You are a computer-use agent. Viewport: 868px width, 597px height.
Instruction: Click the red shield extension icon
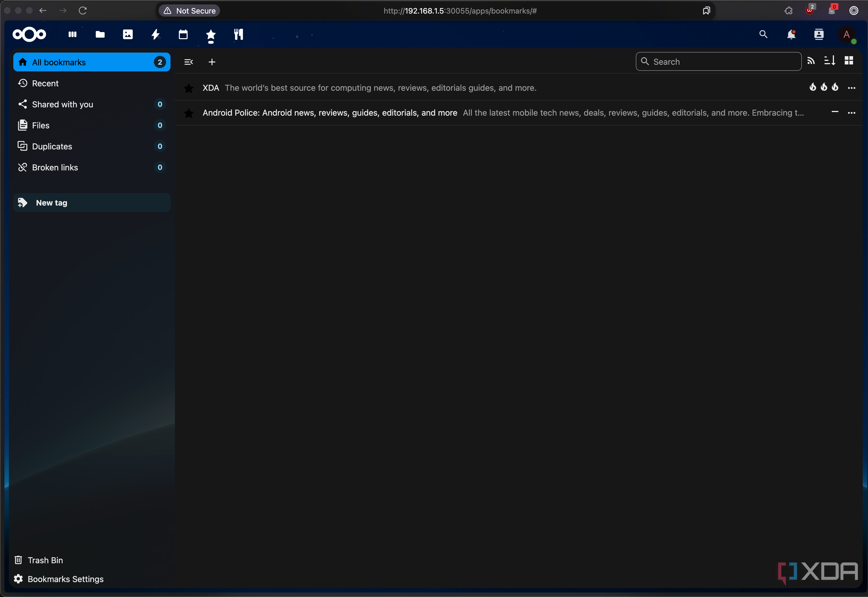point(810,10)
